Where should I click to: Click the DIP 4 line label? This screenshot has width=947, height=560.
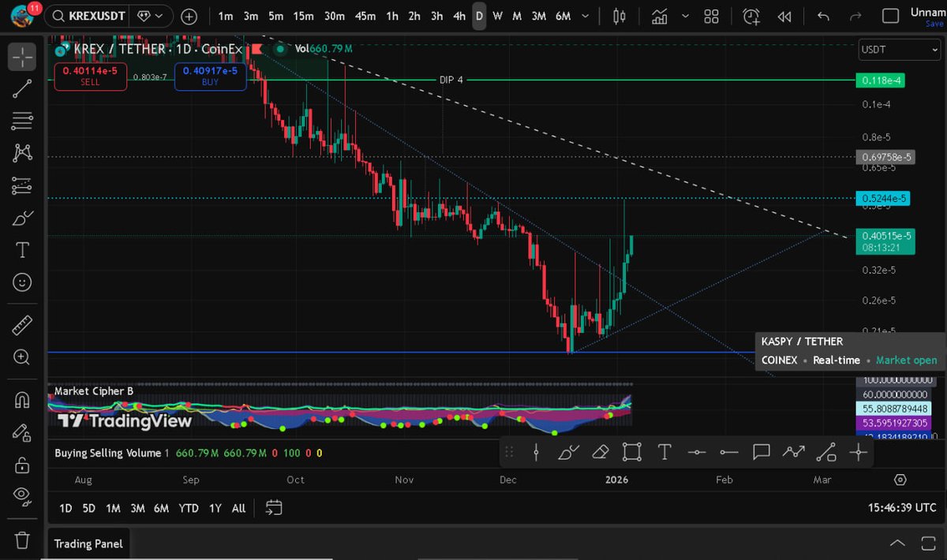[451, 80]
